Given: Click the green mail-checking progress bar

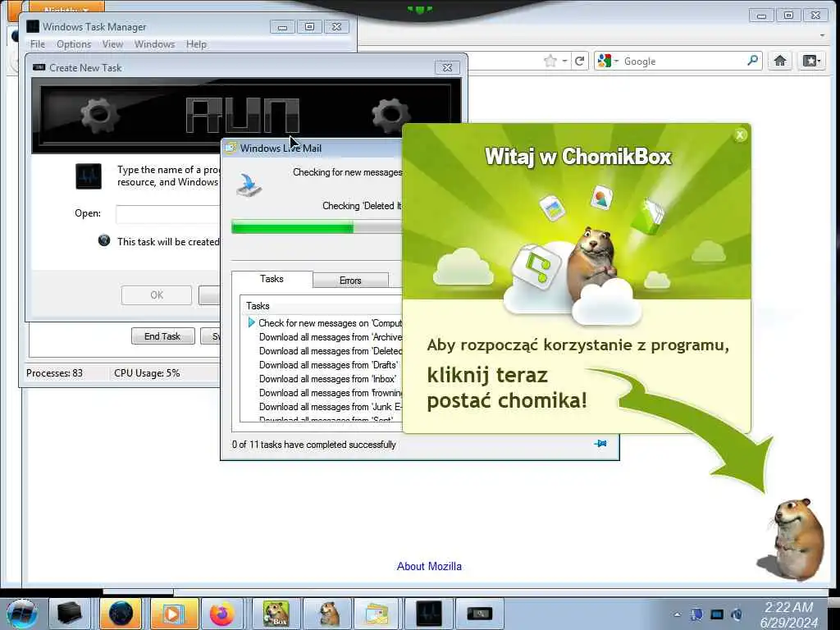Looking at the screenshot, I should tap(317, 228).
